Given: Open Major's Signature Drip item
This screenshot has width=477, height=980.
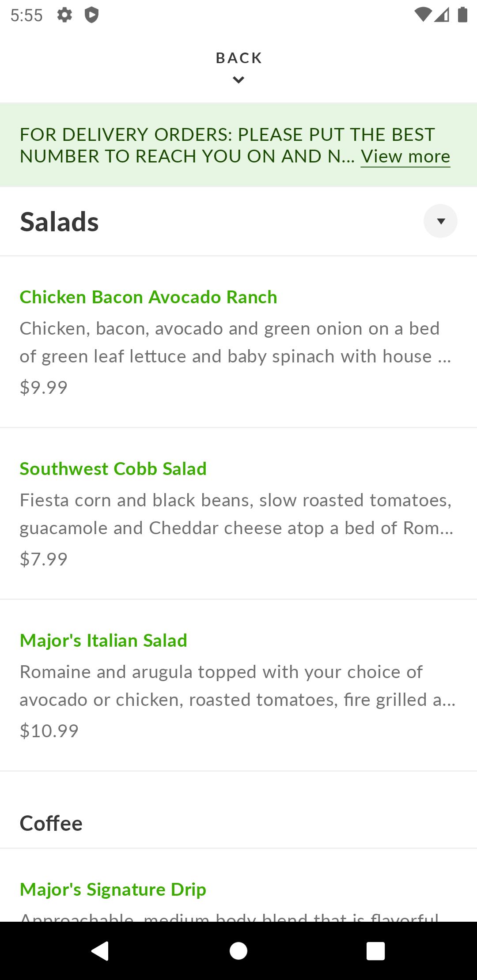Looking at the screenshot, I should [x=113, y=890].
